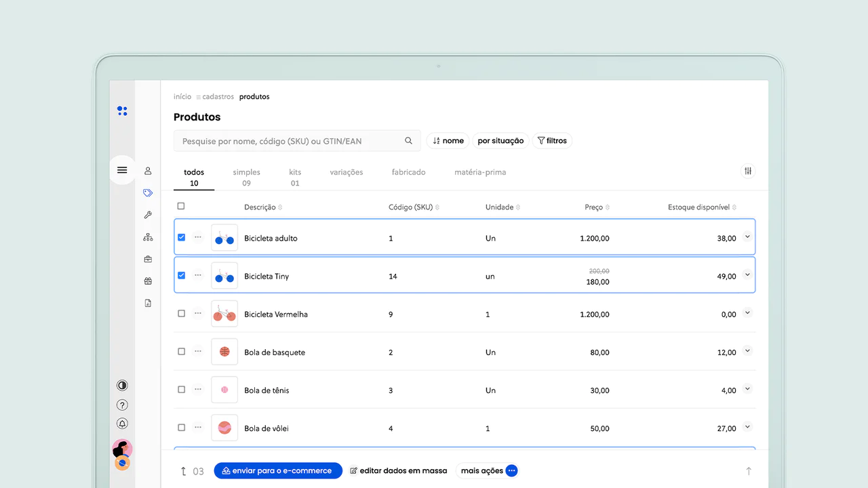Click the search magnifier icon

click(x=408, y=141)
